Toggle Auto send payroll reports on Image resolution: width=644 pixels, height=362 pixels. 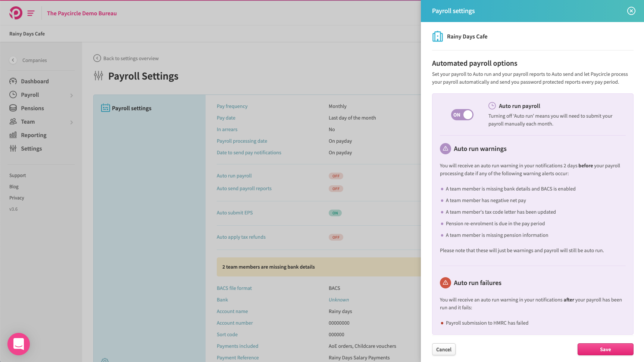(335, 188)
